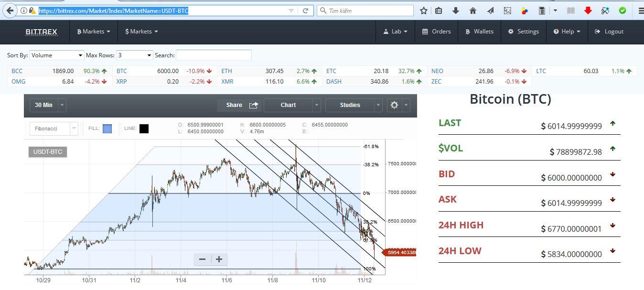Image resolution: width=644 pixels, height=290 pixels.
Task: Expand the URL history dropdown arrow
Action: (x=291, y=11)
